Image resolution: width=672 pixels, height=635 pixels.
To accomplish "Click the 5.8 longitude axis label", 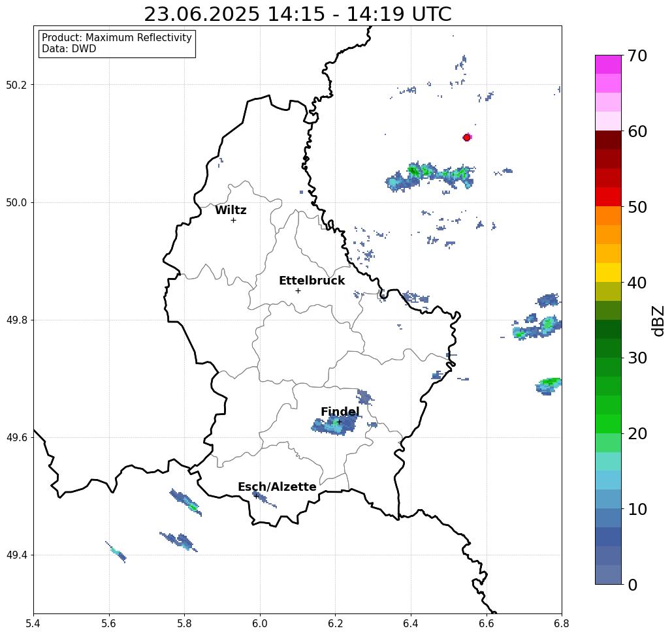I will click(x=184, y=623).
